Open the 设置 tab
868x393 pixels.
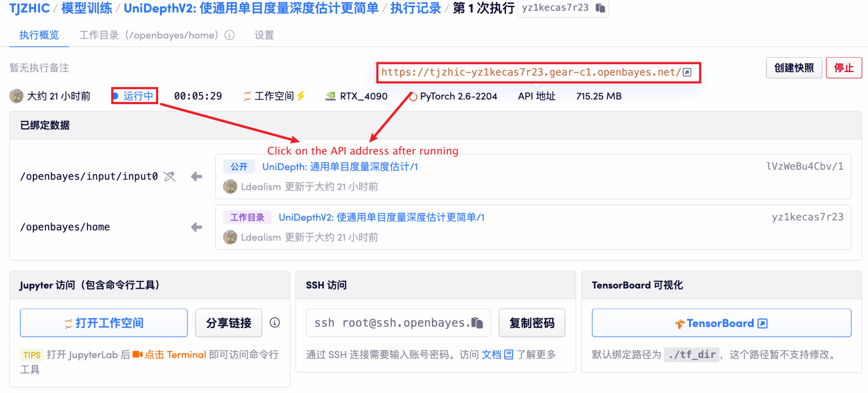pyautogui.click(x=264, y=35)
